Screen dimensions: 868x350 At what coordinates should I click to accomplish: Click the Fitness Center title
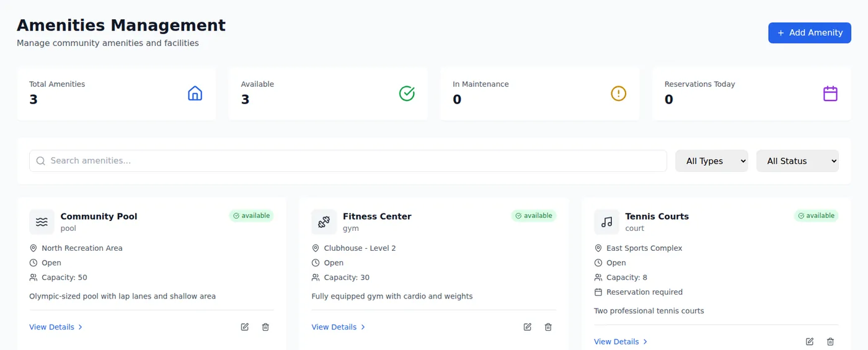(377, 217)
